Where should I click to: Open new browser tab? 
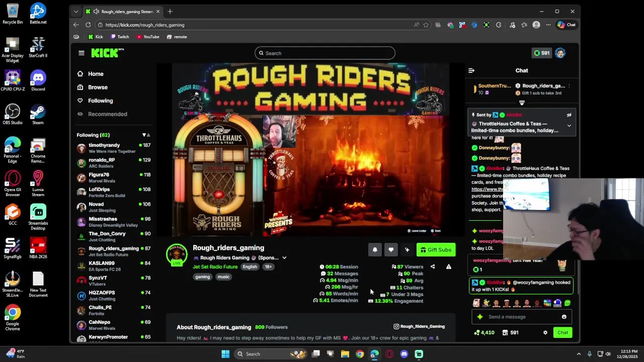click(170, 12)
